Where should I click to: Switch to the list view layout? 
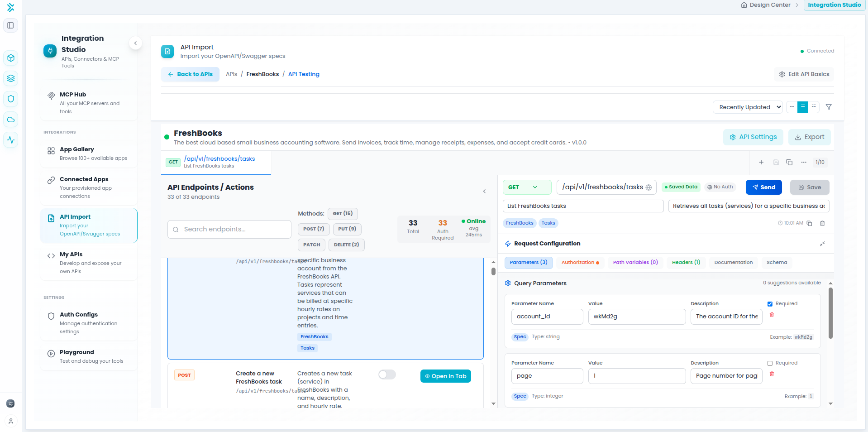click(x=802, y=107)
